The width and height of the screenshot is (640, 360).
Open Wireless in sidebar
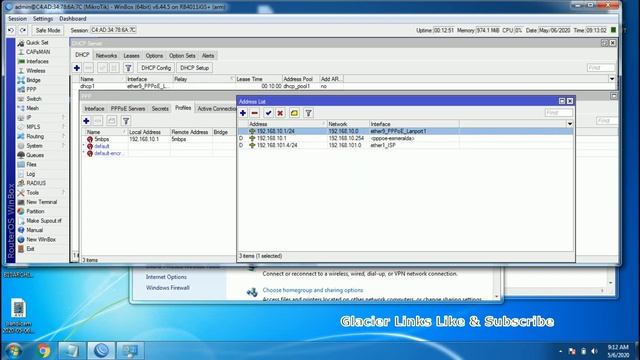pyautogui.click(x=36, y=71)
